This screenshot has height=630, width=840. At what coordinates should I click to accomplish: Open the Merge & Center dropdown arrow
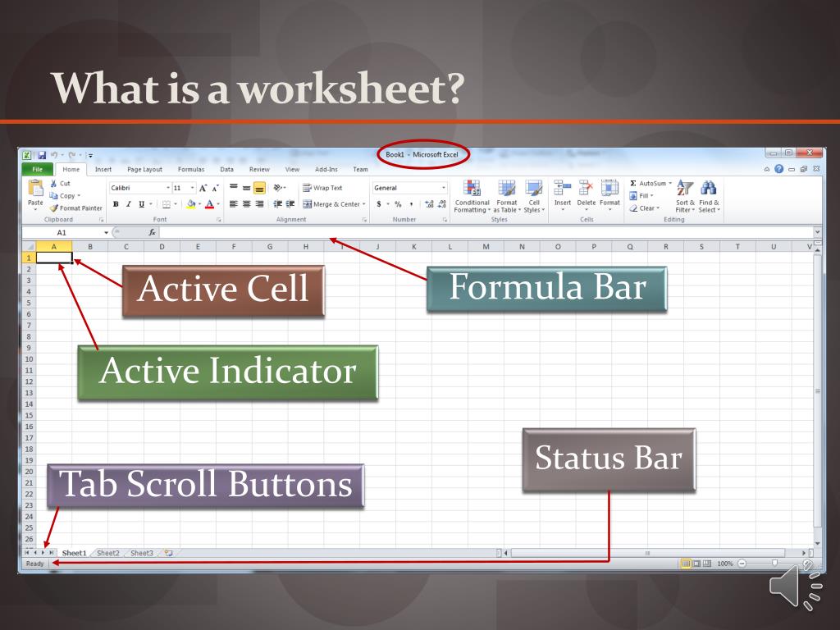[x=363, y=204]
